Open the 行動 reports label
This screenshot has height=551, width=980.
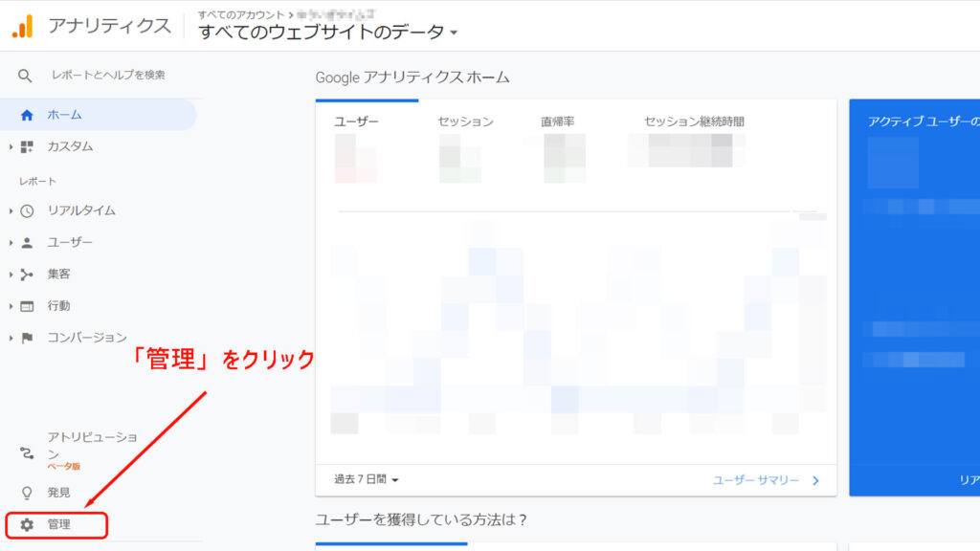point(58,306)
